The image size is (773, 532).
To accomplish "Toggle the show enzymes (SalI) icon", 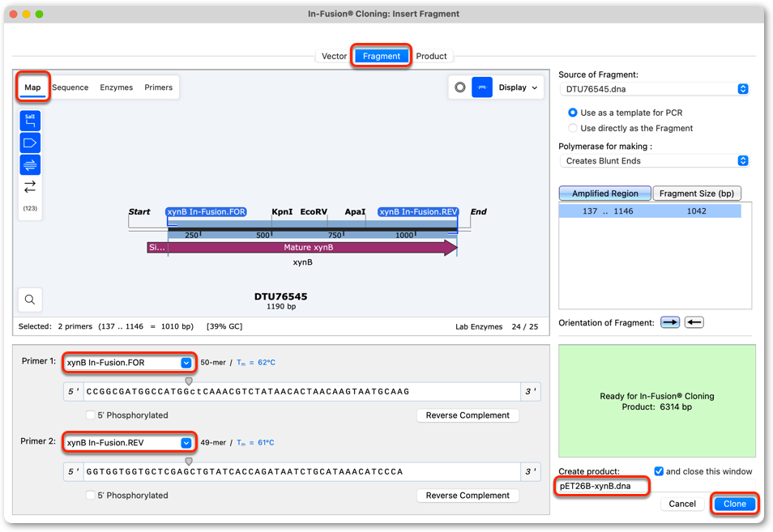I will click(30, 120).
